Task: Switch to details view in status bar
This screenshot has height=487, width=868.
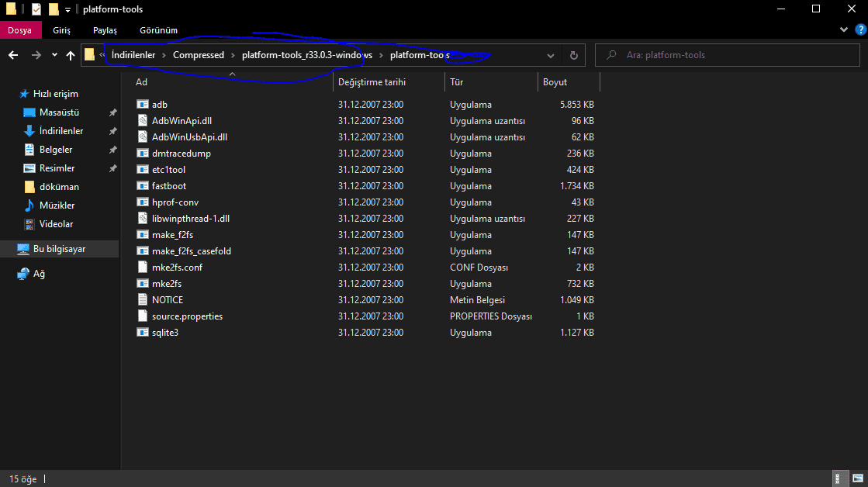Action: pos(839,478)
